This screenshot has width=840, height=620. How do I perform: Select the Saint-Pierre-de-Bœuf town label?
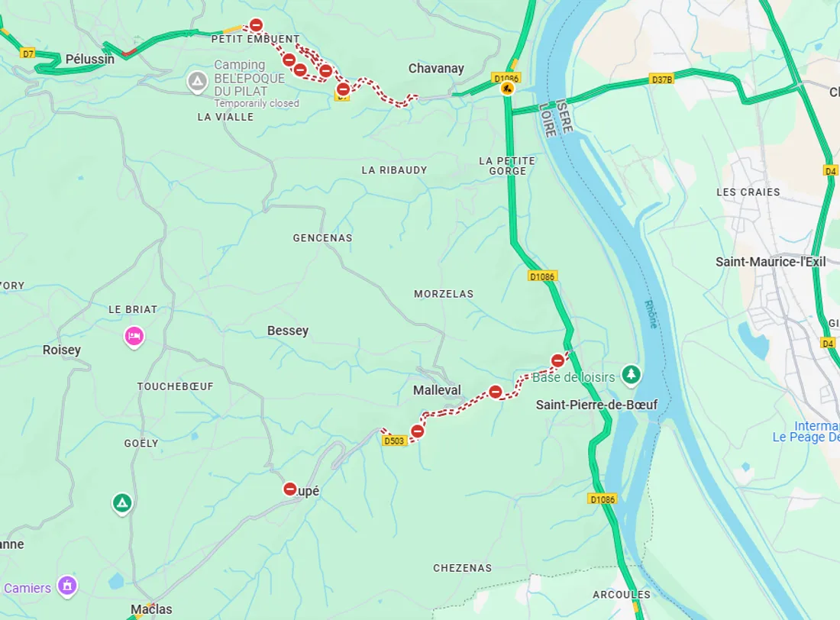pyautogui.click(x=596, y=405)
